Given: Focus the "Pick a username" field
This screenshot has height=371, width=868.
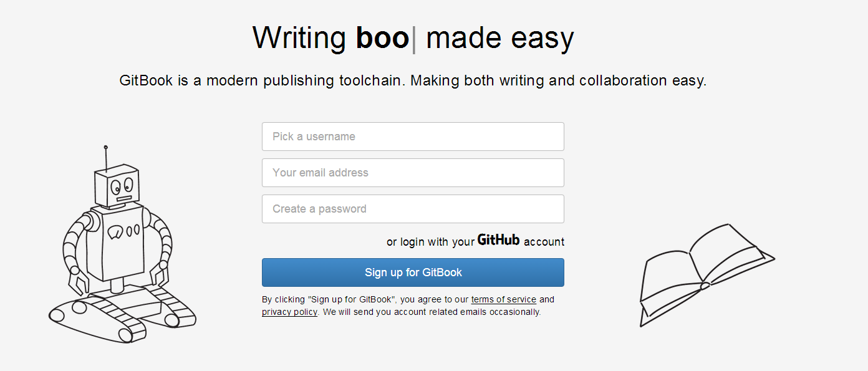Looking at the screenshot, I should (x=413, y=137).
